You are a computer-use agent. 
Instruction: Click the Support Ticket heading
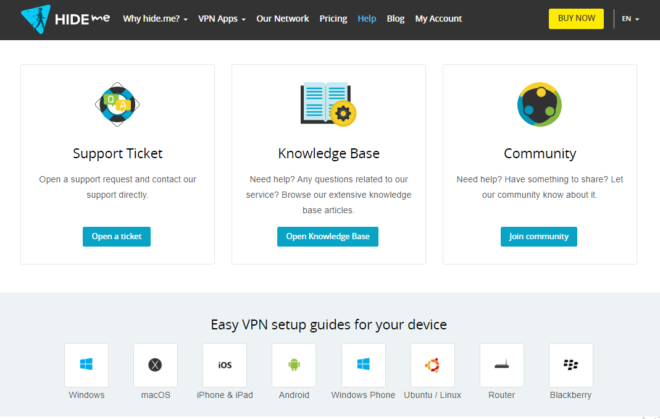point(117,154)
